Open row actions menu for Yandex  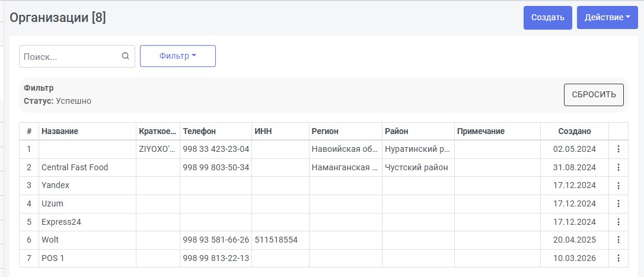click(x=618, y=185)
